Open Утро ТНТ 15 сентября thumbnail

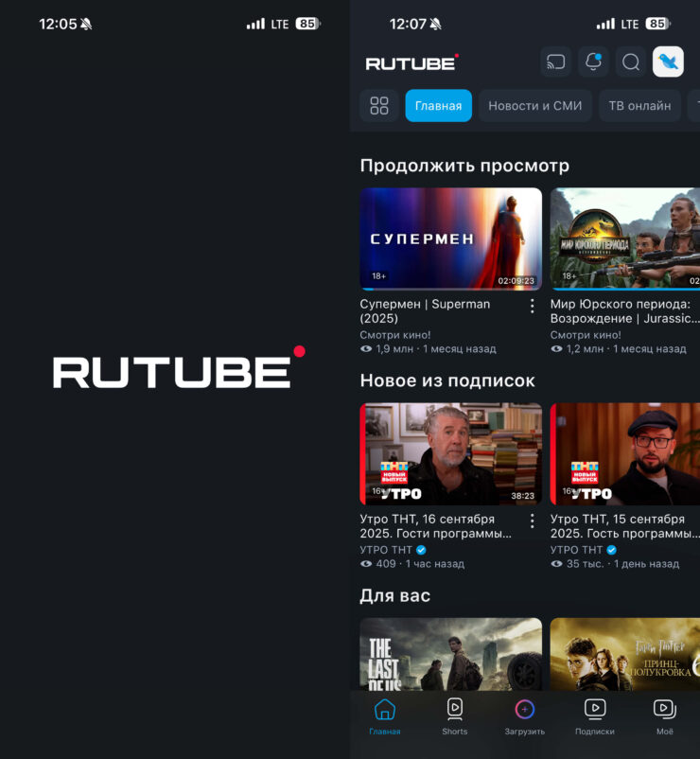625,453
